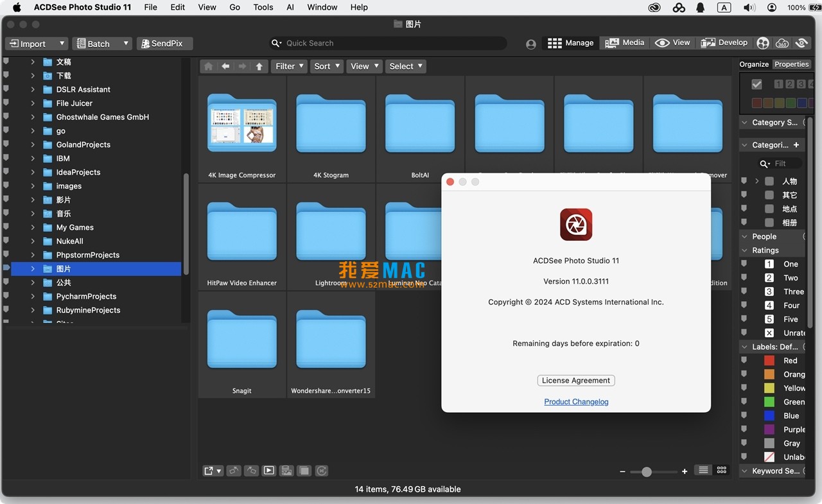Screen dimensions: 822x504
Task: Open the Apple menu
Action: [17, 7]
